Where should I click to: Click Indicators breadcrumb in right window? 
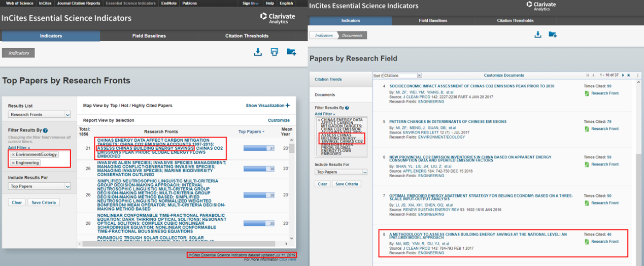tap(324, 36)
